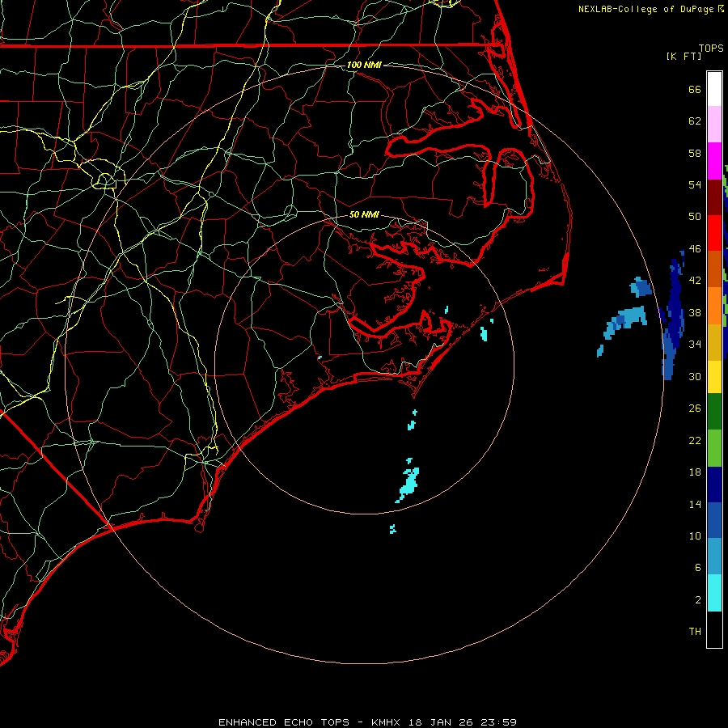Click the "TH" legend label

[695, 631]
